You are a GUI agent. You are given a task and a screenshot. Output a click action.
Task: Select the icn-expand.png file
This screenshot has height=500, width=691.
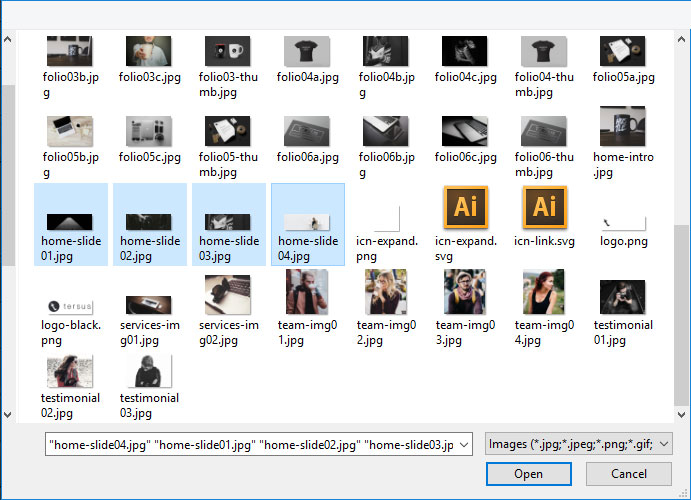(386, 233)
